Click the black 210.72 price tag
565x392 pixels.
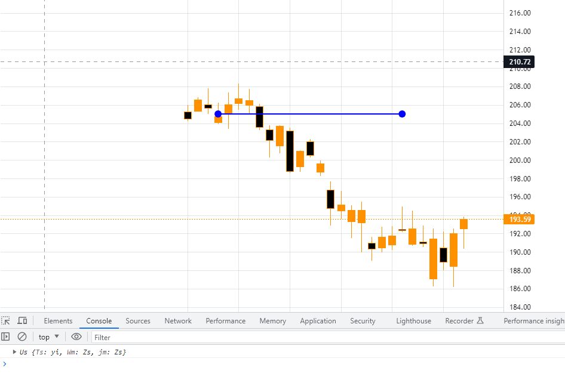[519, 61]
